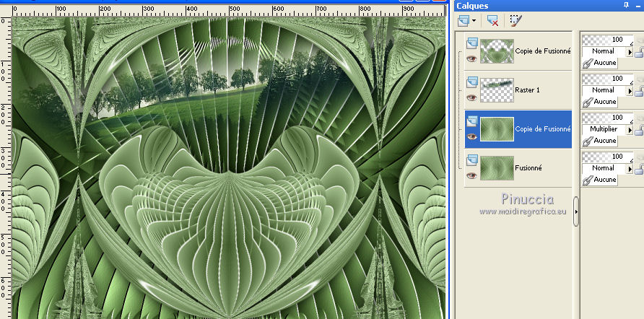Click the green fractal canvas image
The image size is (644, 319).
pyautogui.click(x=229, y=167)
